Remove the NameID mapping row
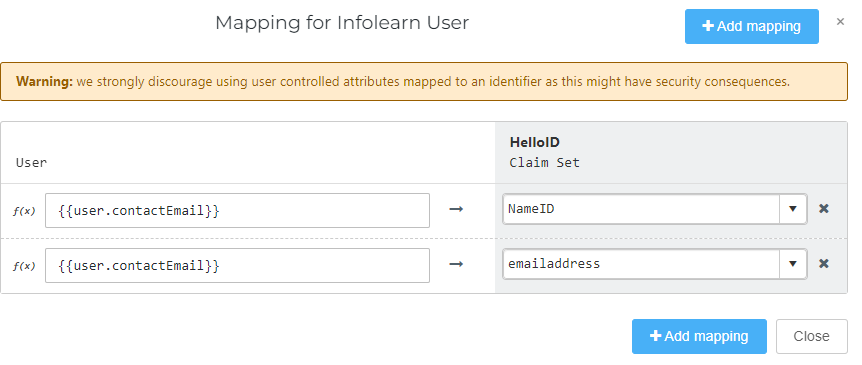 pos(824,209)
